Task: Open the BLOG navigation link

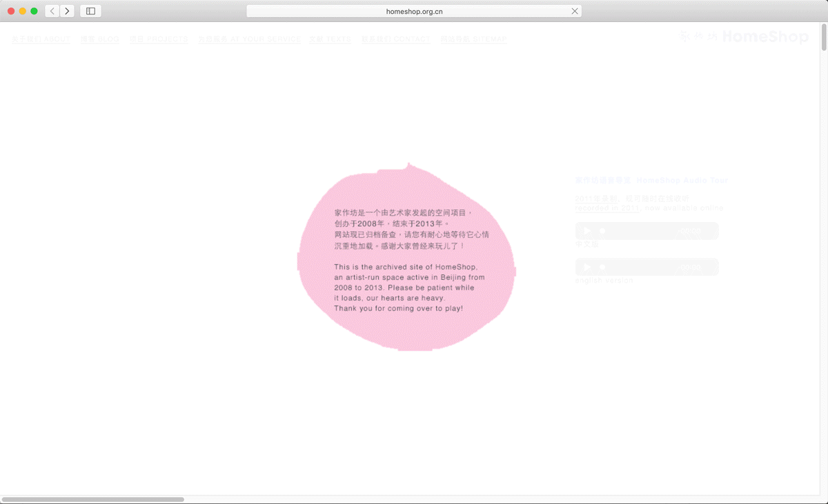Action: (x=100, y=39)
